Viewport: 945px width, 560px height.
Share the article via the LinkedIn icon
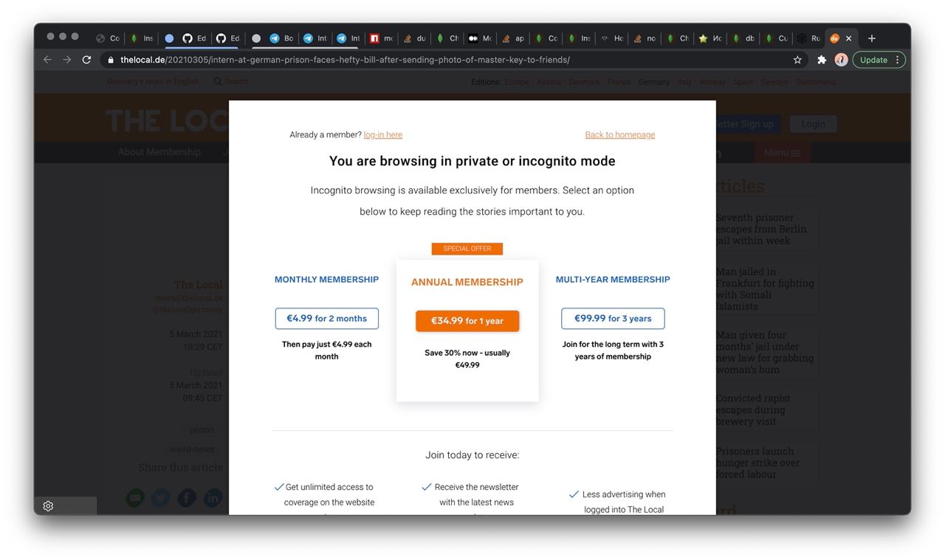[x=213, y=498]
